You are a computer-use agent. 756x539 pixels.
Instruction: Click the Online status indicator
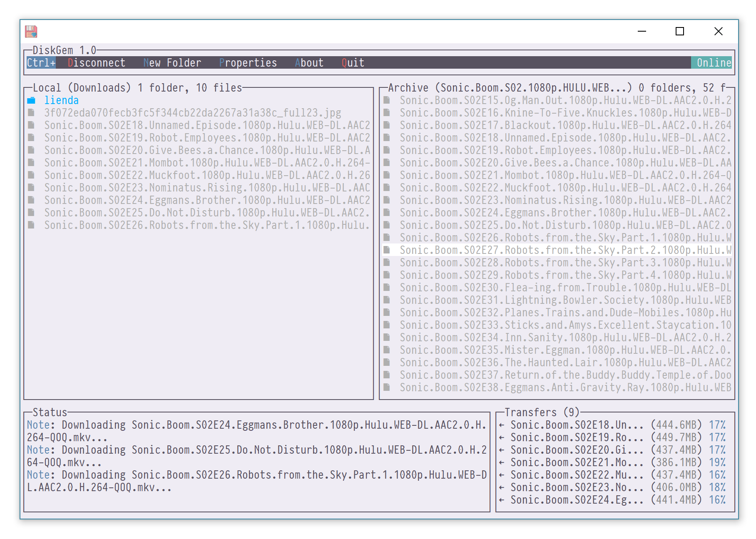click(x=714, y=63)
